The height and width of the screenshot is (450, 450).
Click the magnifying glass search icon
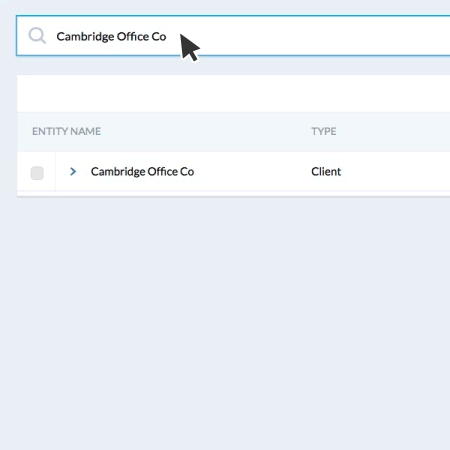tap(37, 35)
